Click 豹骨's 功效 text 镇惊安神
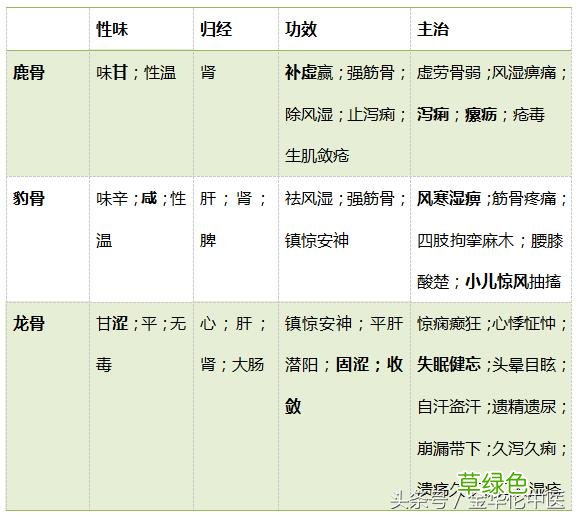 pos(317,240)
